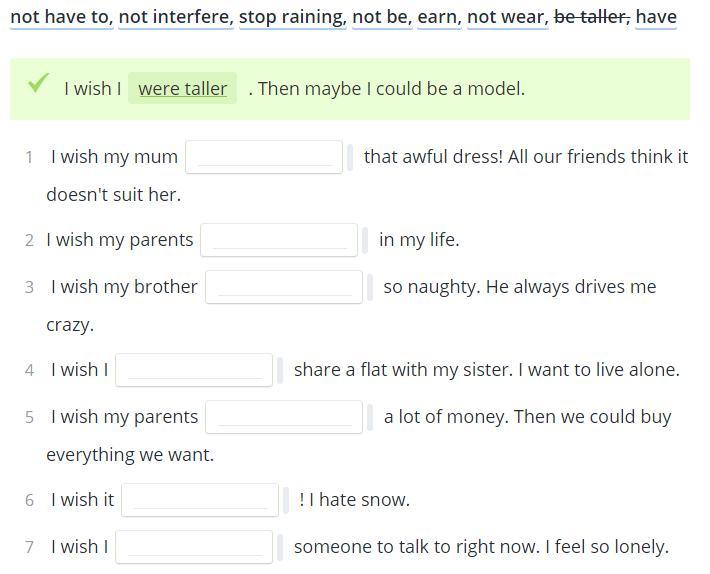The image size is (710, 574).
Task: Click blank after 'I wish my brother'
Action: coord(284,287)
